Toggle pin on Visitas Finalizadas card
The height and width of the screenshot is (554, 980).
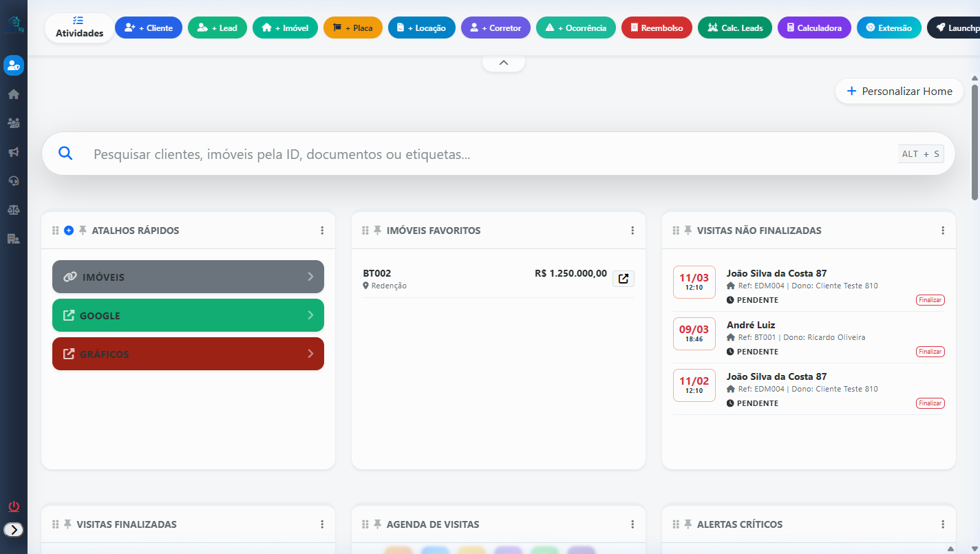click(67, 524)
